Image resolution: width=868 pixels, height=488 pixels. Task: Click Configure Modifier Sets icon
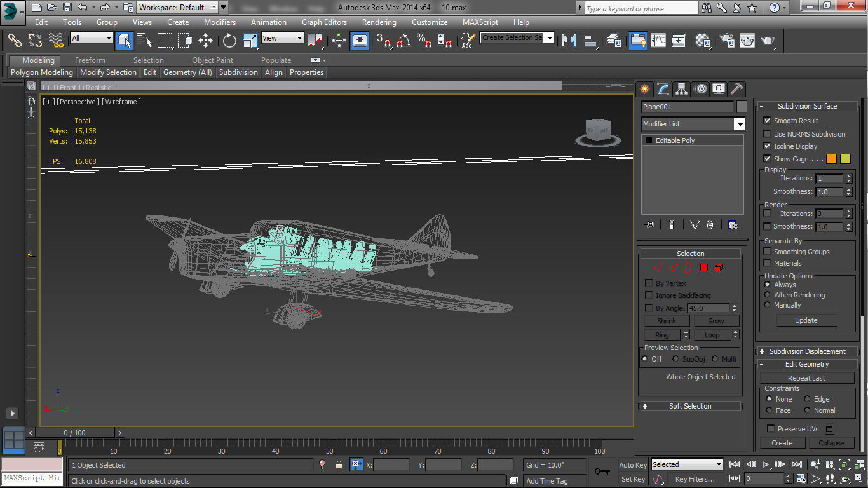click(732, 225)
